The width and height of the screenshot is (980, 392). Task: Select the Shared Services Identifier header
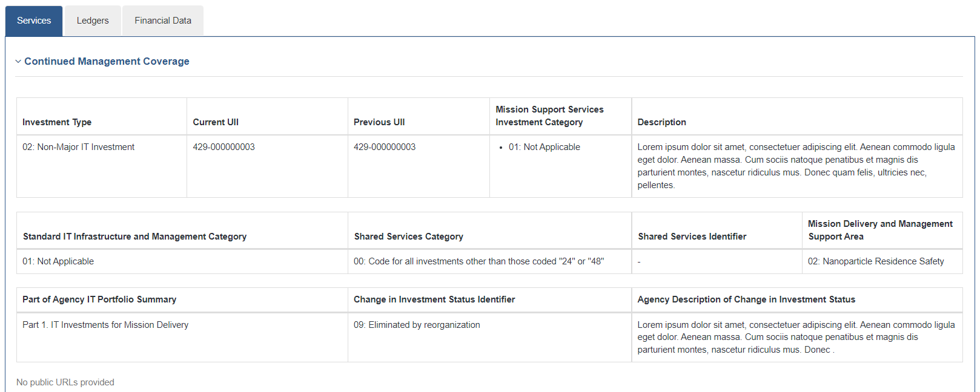point(692,237)
